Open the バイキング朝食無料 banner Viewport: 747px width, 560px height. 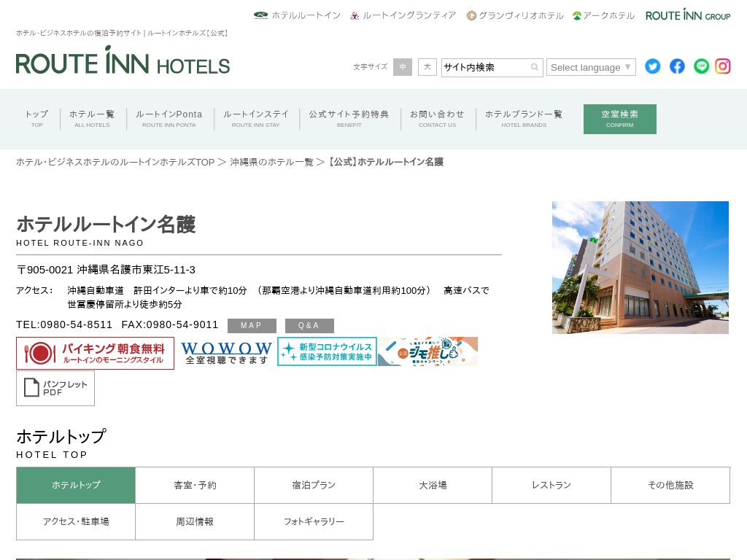tap(96, 354)
